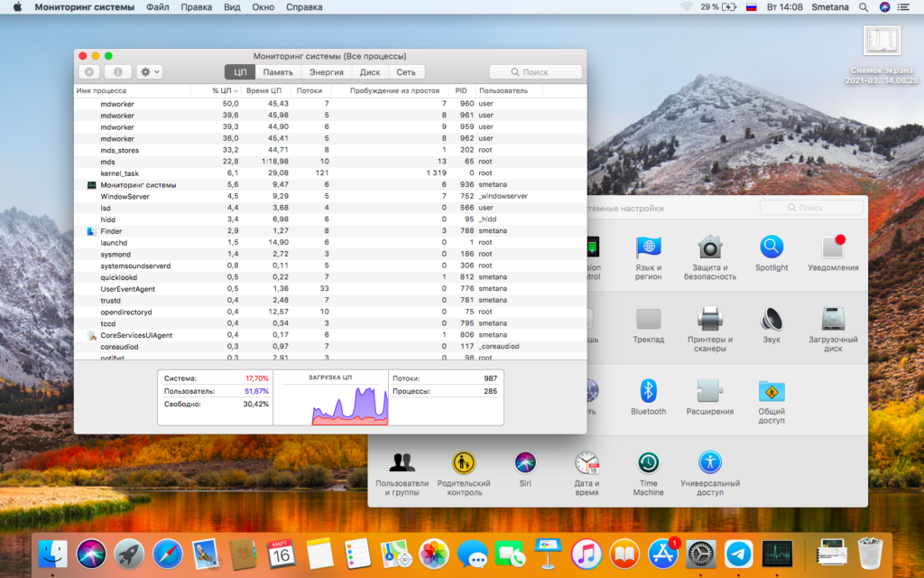Open Принтеры и сканеры preferences
This screenshot has height=578, width=924.
click(x=709, y=330)
